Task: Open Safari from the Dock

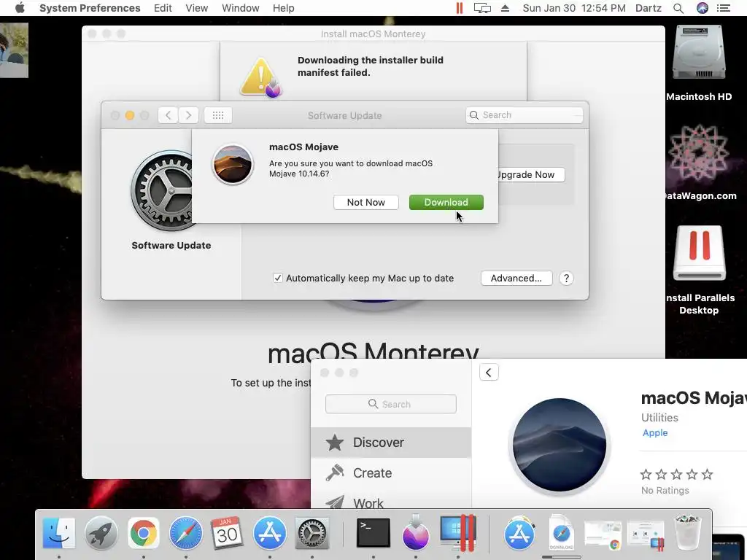Action: coord(186,533)
